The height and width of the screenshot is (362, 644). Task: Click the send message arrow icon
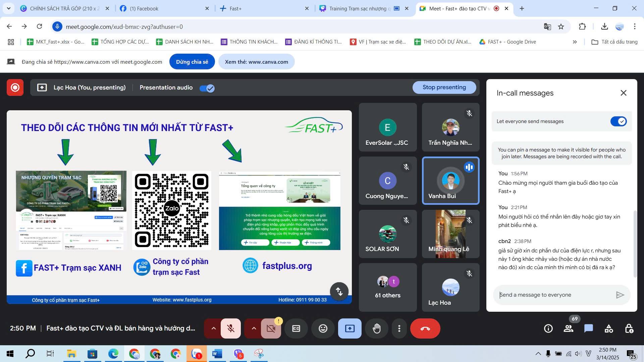click(620, 295)
